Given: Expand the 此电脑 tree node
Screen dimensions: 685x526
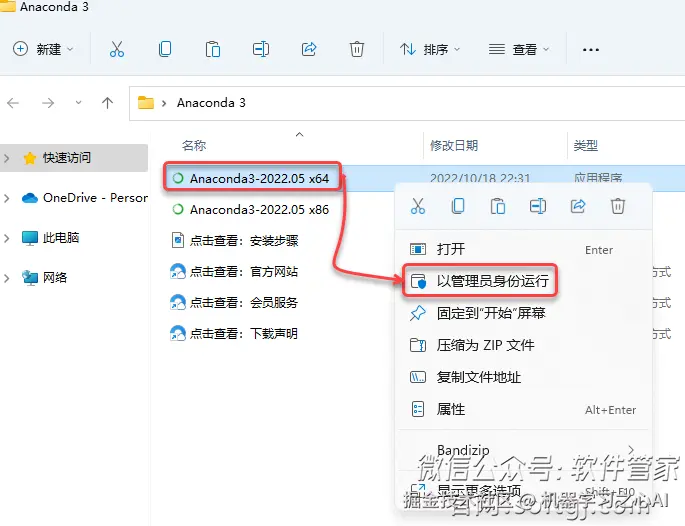Looking at the screenshot, I should (7, 238).
